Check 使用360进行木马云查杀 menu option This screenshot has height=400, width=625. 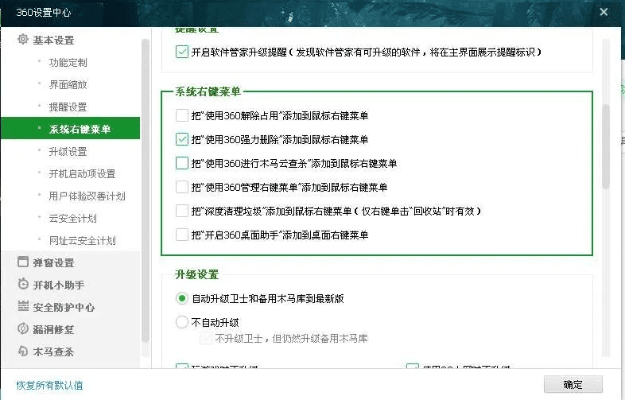point(182,163)
